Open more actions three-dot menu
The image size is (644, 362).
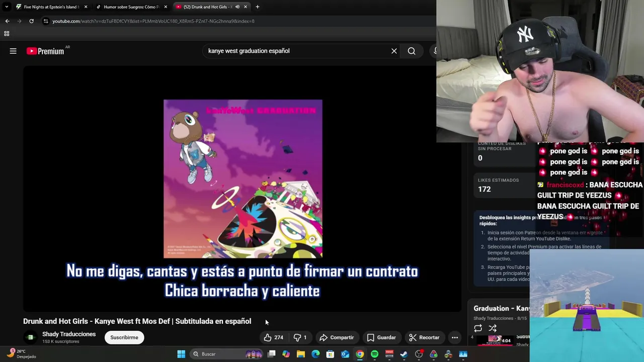pos(455,337)
